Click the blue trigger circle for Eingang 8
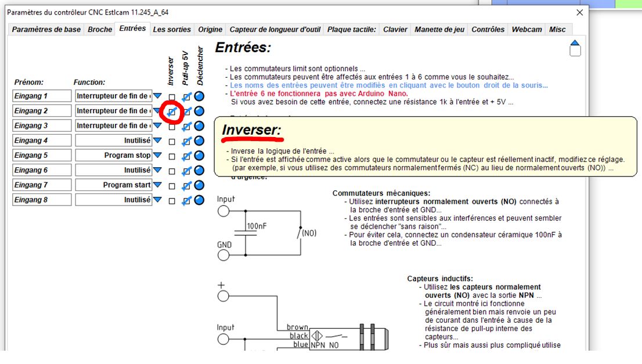Image resolution: width=642 pixels, height=364 pixels. (x=199, y=200)
